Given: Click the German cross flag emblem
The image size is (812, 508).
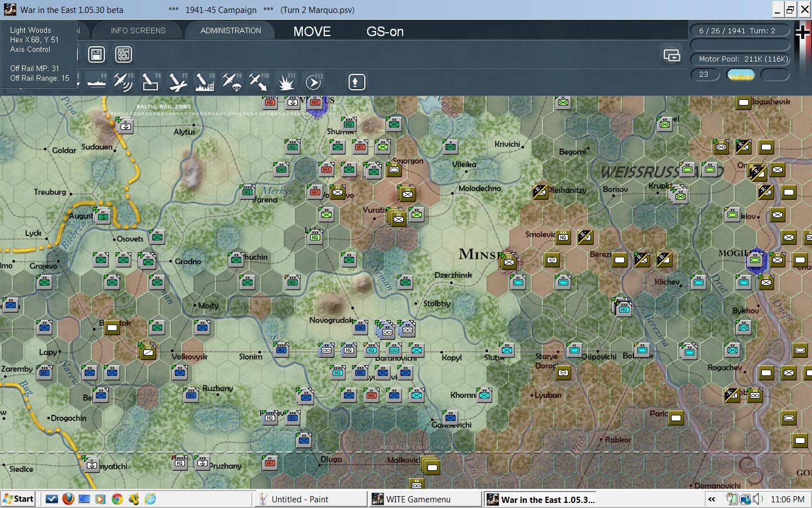Looking at the screenshot, I should point(802,33).
